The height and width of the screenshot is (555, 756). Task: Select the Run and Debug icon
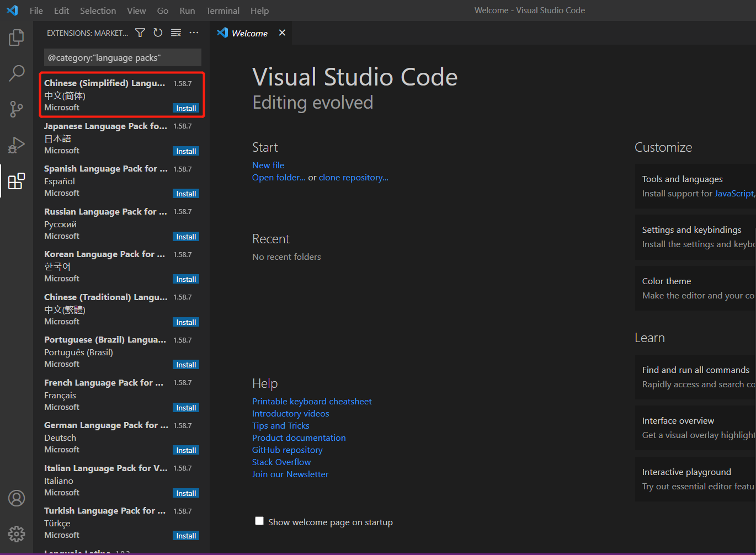16,145
